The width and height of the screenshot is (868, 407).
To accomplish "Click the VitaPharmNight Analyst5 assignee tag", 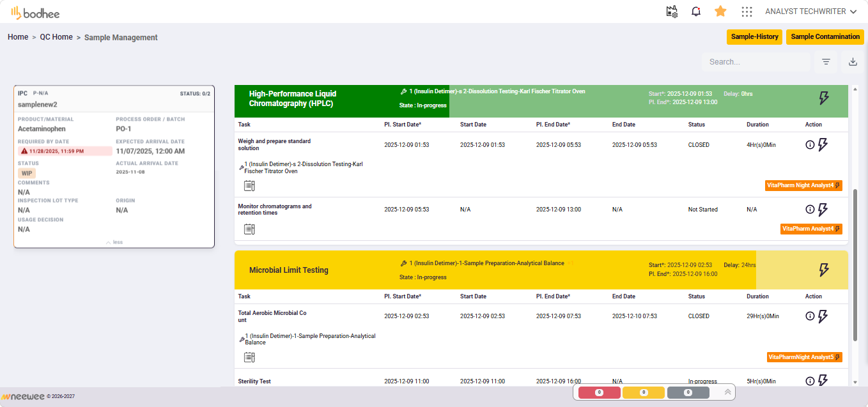I will click(805, 357).
